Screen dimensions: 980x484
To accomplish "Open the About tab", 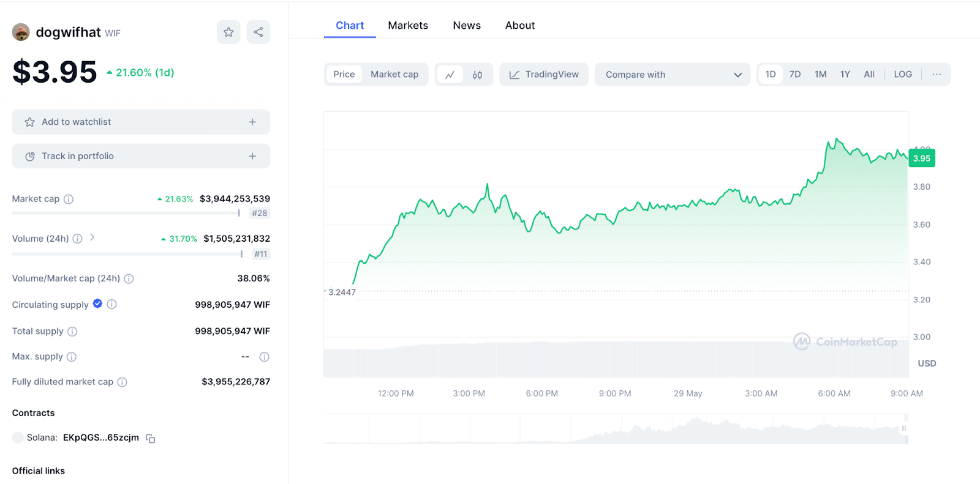I will pyautogui.click(x=520, y=26).
